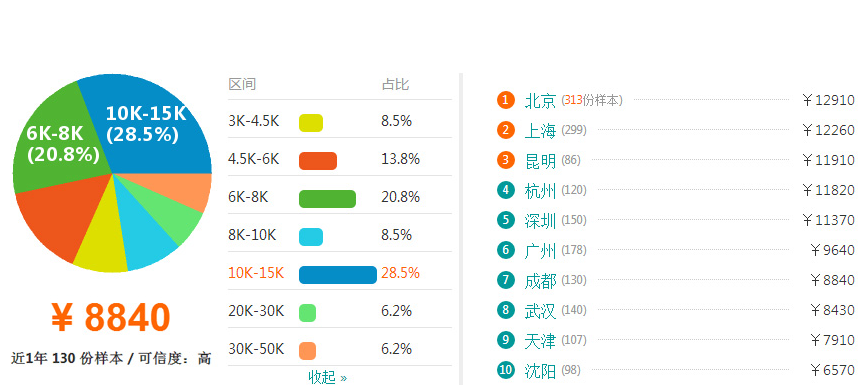Select the blue 10K-15K bar in table
This screenshot has height=385, width=860.
pyautogui.click(x=338, y=275)
